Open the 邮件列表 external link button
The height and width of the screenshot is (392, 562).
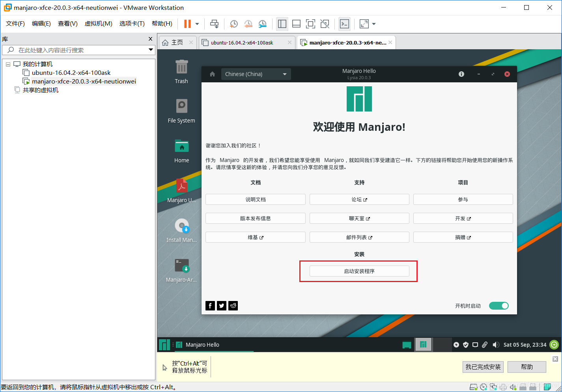[x=359, y=237]
